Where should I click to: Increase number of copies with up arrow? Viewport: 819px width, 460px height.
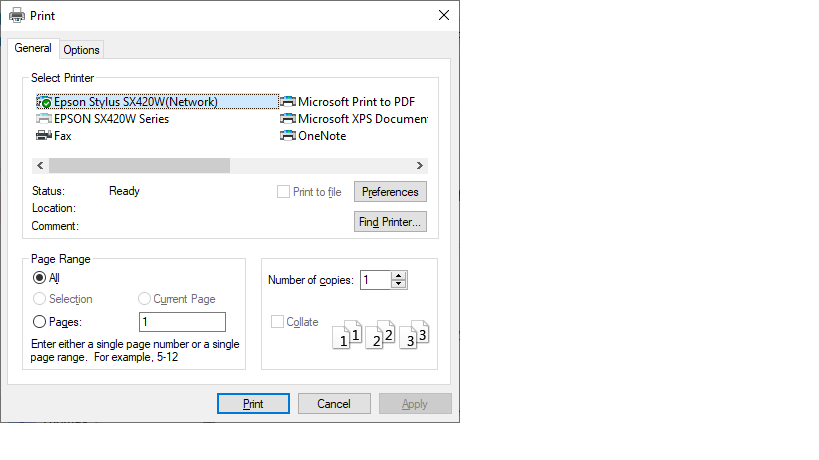(x=399, y=276)
